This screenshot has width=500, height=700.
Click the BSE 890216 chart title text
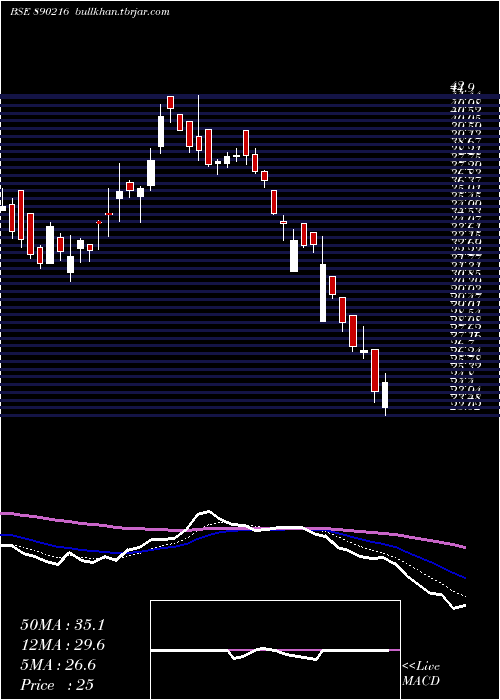click(x=39, y=12)
